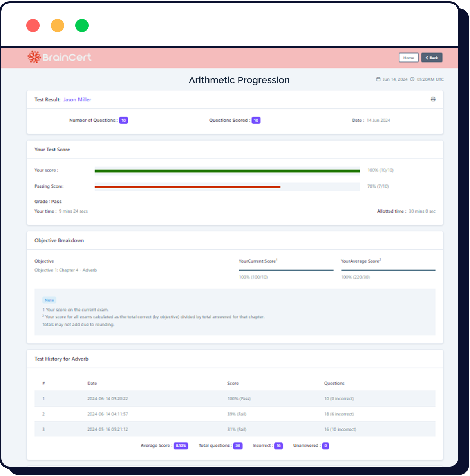Click the Questions Scored badge
Screen dimensions: 470x476
(256, 121)
